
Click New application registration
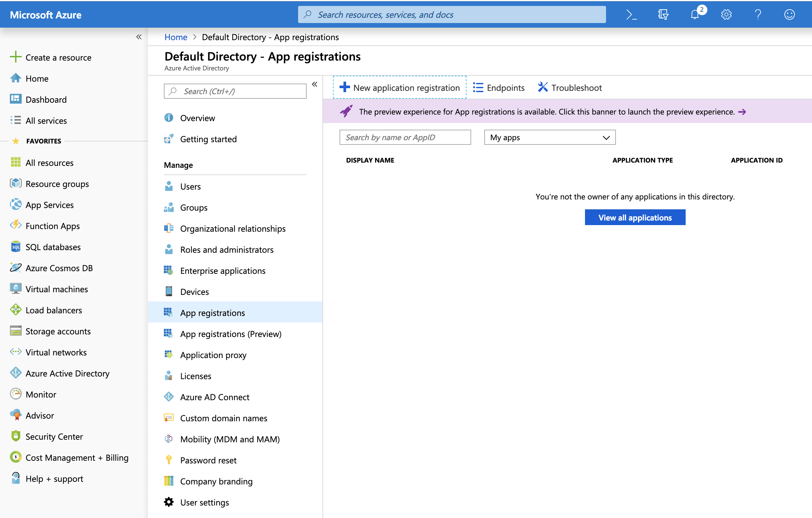tap(400, 87)
